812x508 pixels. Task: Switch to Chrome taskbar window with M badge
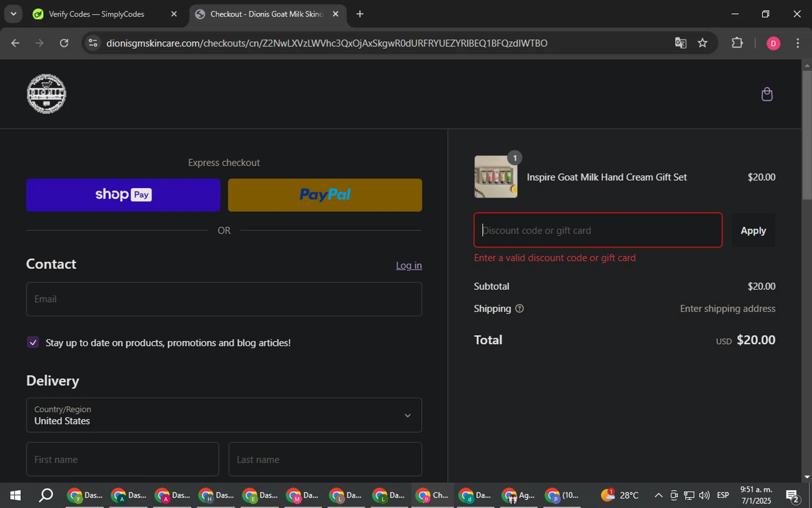tap(302, 495)
